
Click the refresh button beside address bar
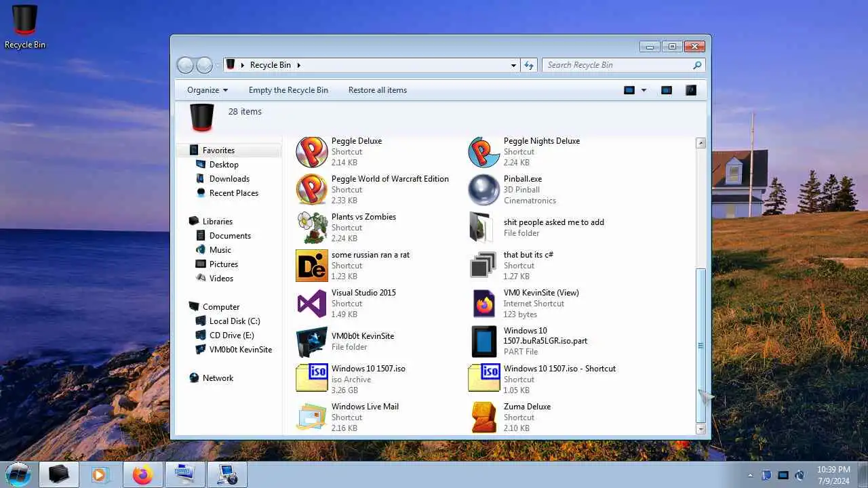[530, 65]
